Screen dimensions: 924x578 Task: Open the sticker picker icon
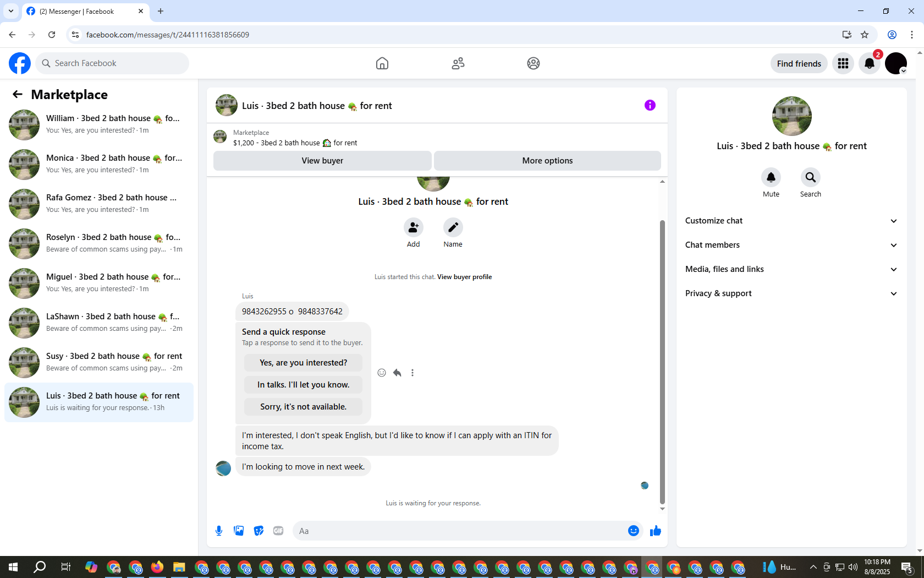258,531
